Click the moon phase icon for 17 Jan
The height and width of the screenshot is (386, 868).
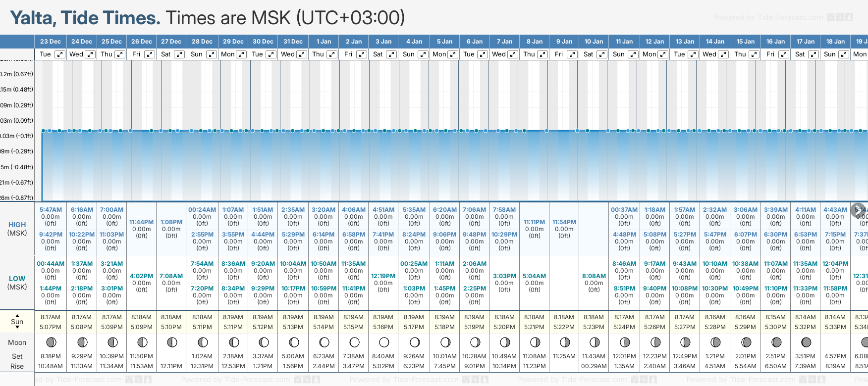point(806,342)
